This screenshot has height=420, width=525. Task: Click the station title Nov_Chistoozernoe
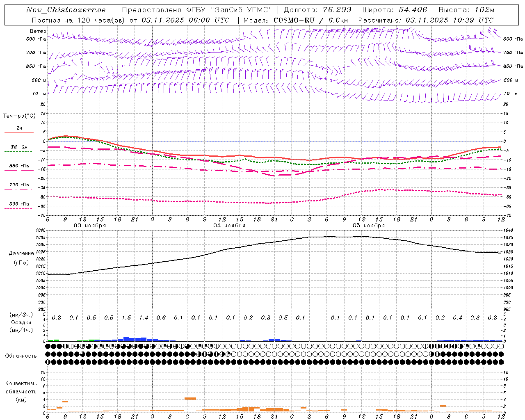(66, 10)
